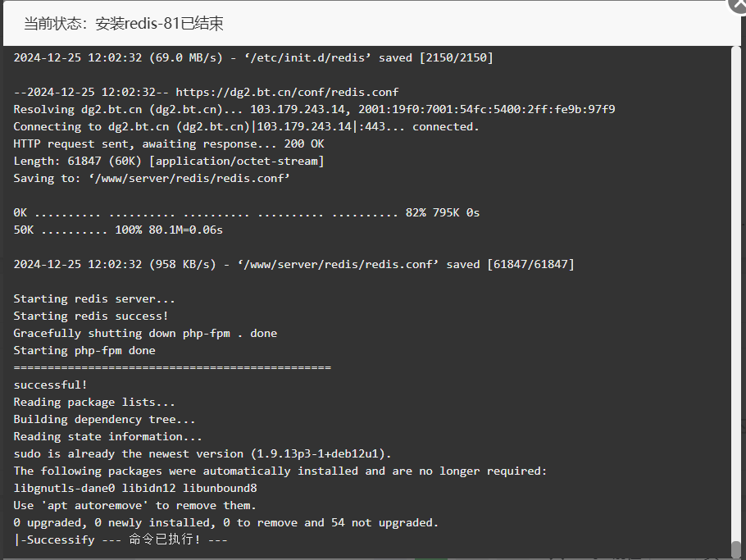Click the libgnutls-dane0 libidn12 libunbound8 package line
Screen dimensions: 746x560
click(x=135, y=488)
